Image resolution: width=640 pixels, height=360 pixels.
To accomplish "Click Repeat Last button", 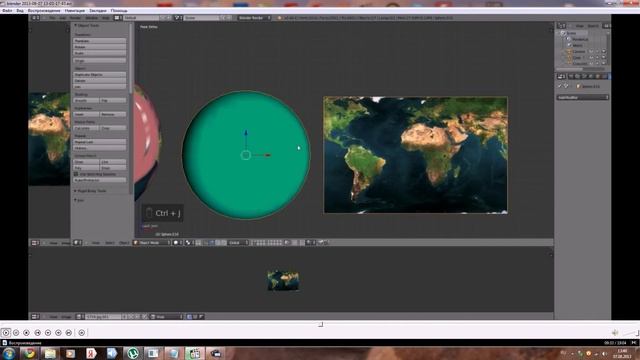I will pyautogui.click(x=100, y=142).
